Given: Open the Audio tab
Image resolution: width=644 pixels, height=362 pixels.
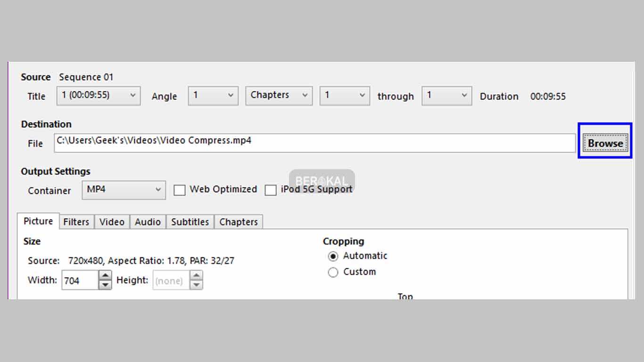Looking at the screenshot, I should (x=148, y=222).
